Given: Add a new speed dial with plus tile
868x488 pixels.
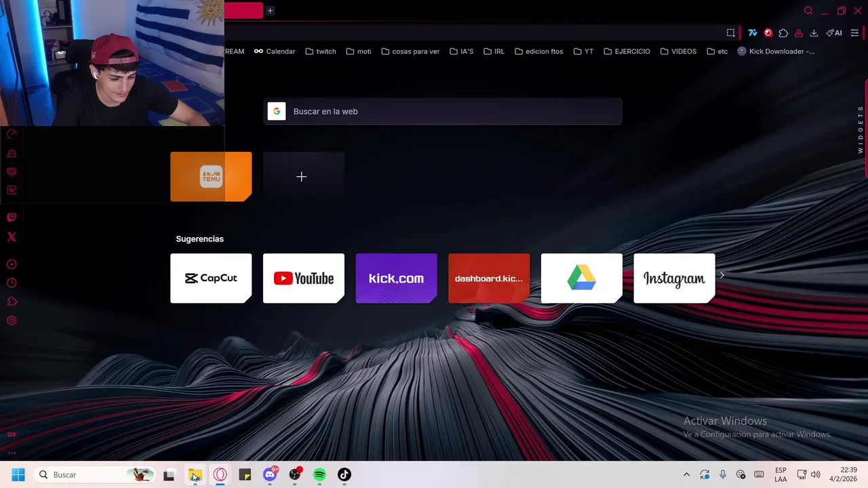Looking at the screenshot, I should click(304, 176).
